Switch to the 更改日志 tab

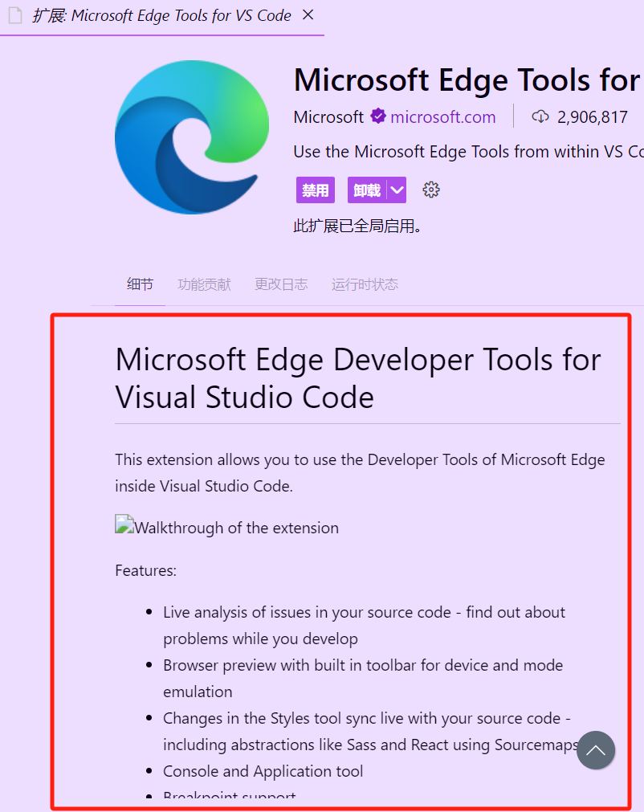[x=281, y=284]
